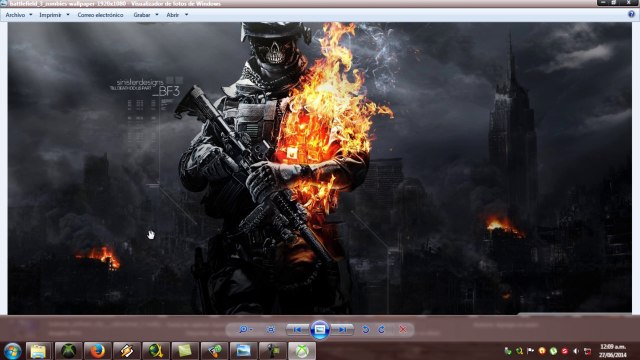Screen dimensions: 640x360
Task: Delete the photo with red X
Action: [x=403, y=329]
